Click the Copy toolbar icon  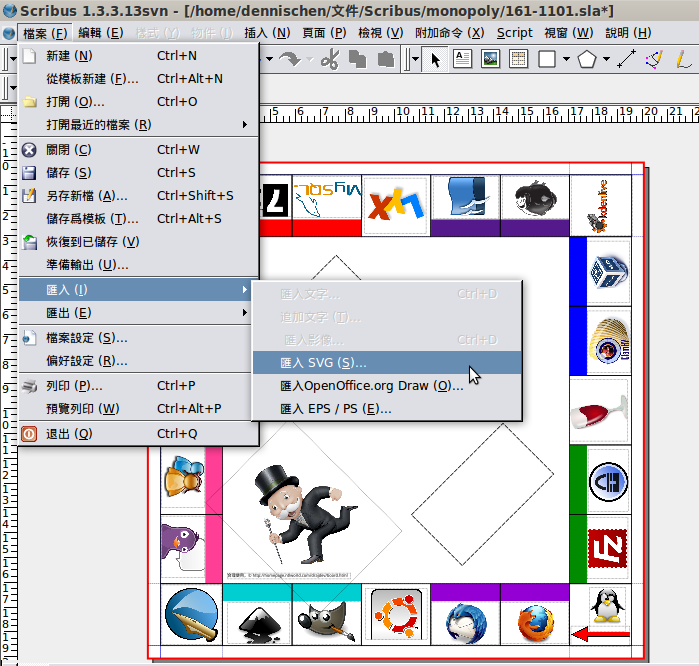tap(358, 59)
